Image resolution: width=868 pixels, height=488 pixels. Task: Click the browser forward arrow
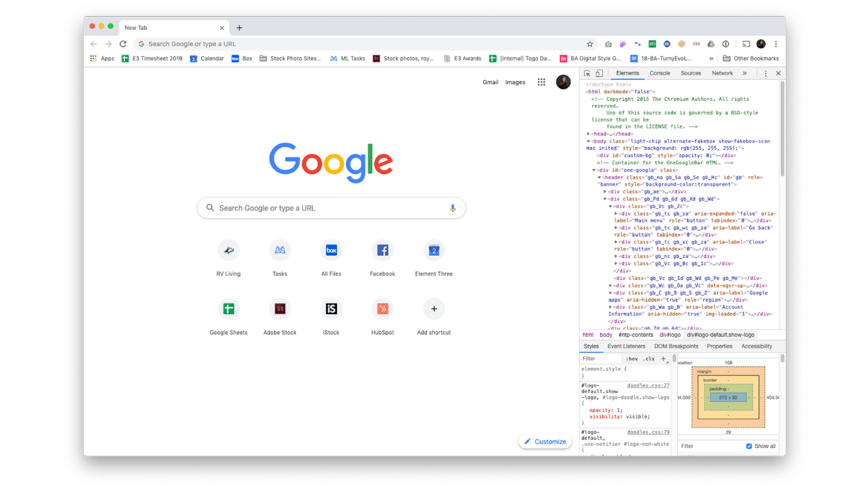pyautogui.click(x=108, y=44)
